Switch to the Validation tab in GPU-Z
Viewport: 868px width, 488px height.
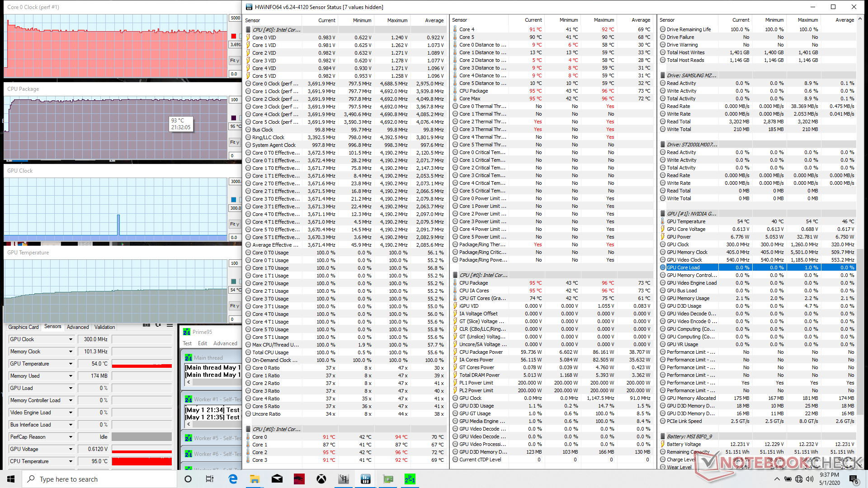point(104,327)
